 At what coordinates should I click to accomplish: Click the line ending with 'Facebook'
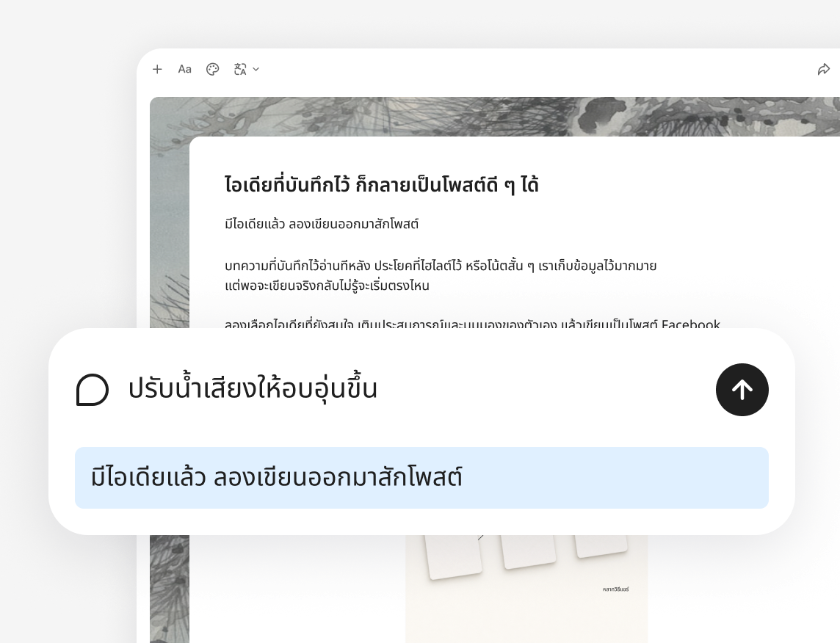tap(473, 324)
